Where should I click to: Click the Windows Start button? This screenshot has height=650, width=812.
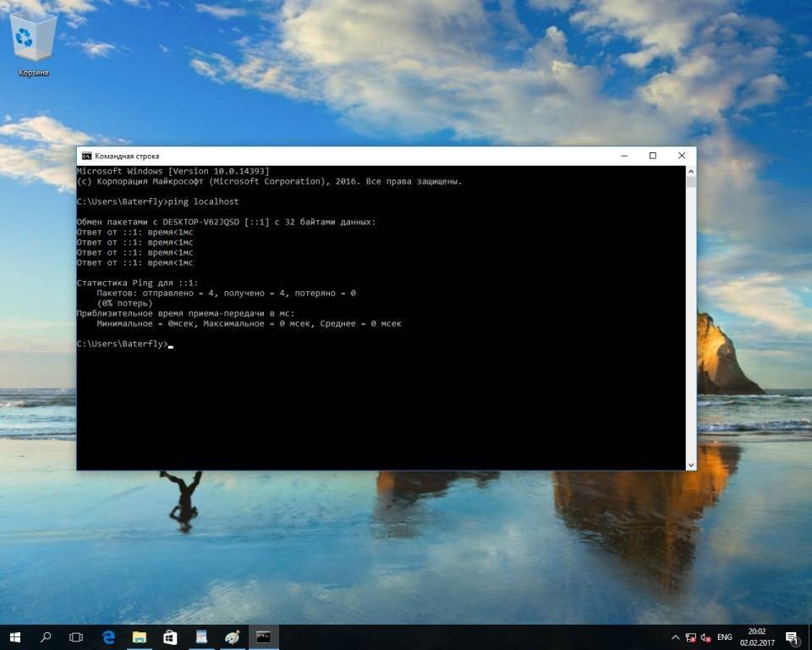[14, 636]
